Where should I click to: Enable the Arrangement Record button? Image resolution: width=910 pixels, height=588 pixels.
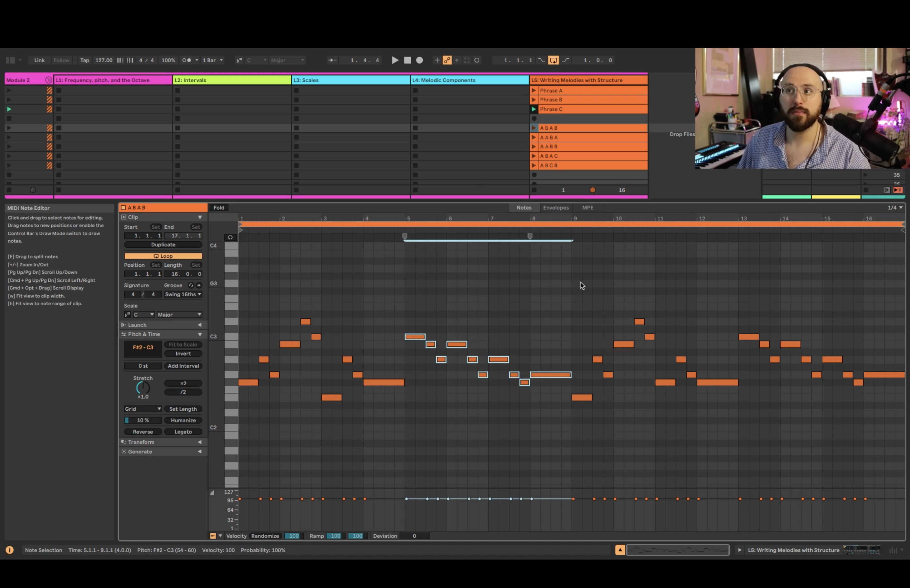click(419, 60)
